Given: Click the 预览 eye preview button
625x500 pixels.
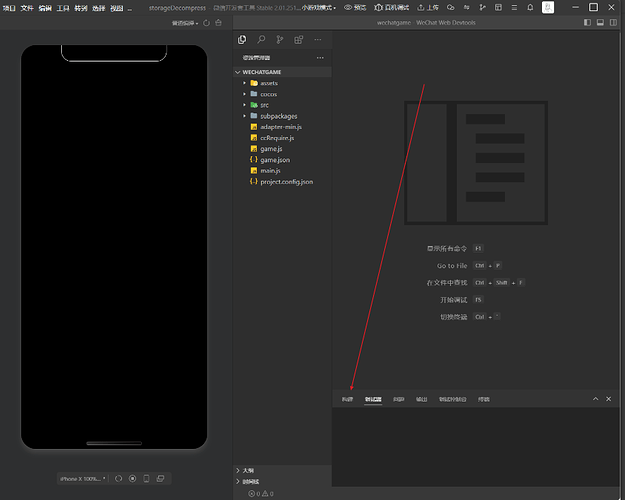Looking at the screenshot, I should pyautogui.click(x=355, y=8).
